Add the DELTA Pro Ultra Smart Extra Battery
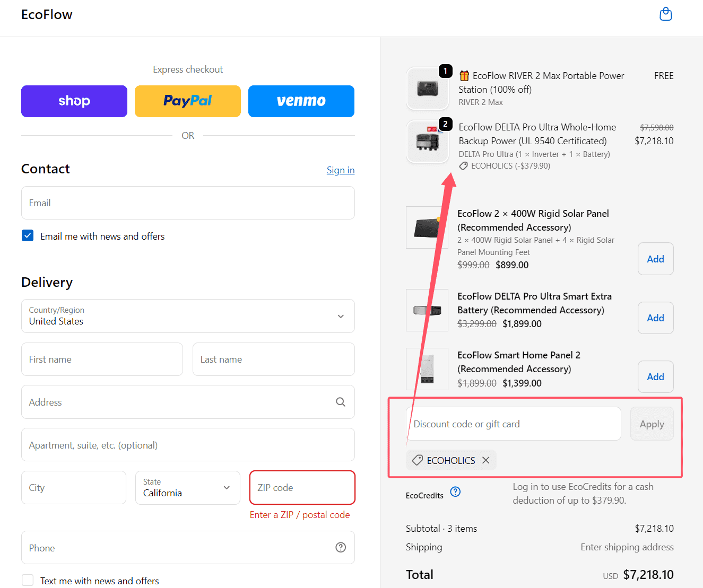The width and height of the screenshot is (703, 588). tap(656, 318)
